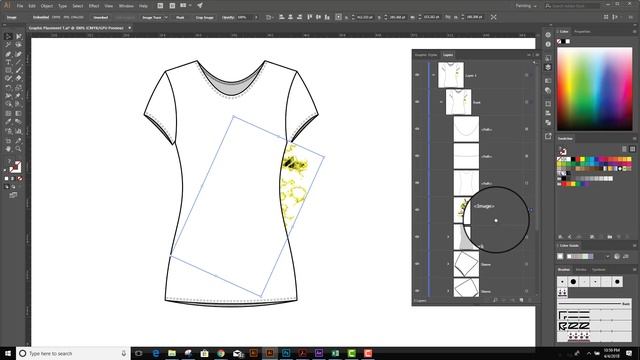Open Effect menu
Screen dimensions: 640x360
click(94, 6)
